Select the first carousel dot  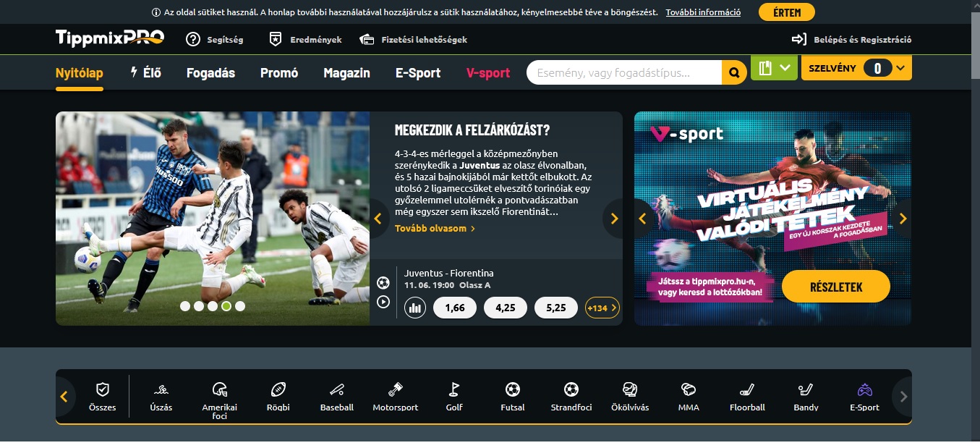coord(185,306)
